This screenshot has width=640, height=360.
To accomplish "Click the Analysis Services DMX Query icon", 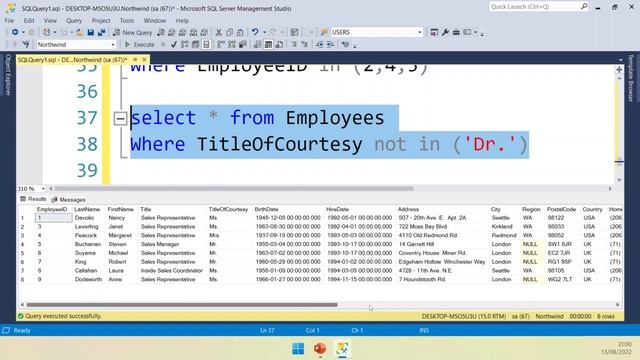I will coord(182,32).
